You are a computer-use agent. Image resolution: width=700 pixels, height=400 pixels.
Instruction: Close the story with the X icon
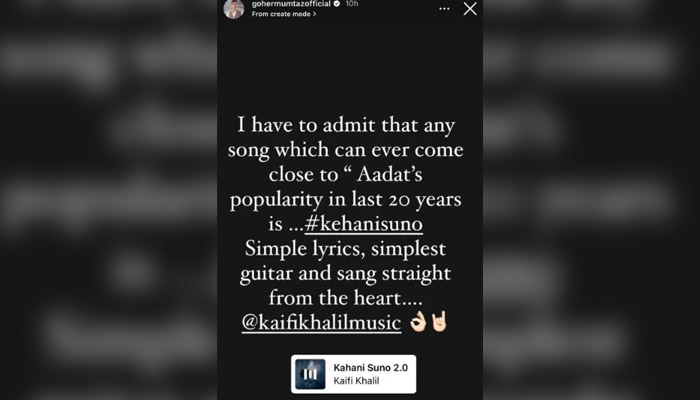pos(470,9)
